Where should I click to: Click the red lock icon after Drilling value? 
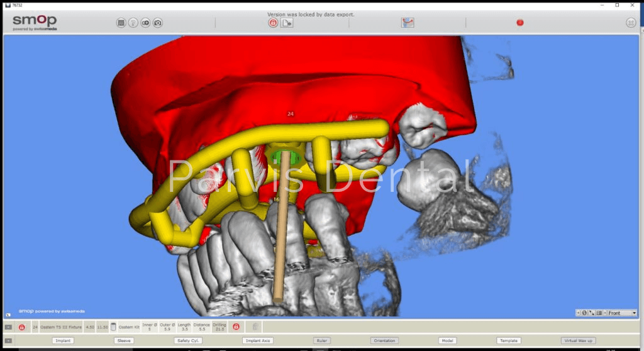click(x=236, y=326)
